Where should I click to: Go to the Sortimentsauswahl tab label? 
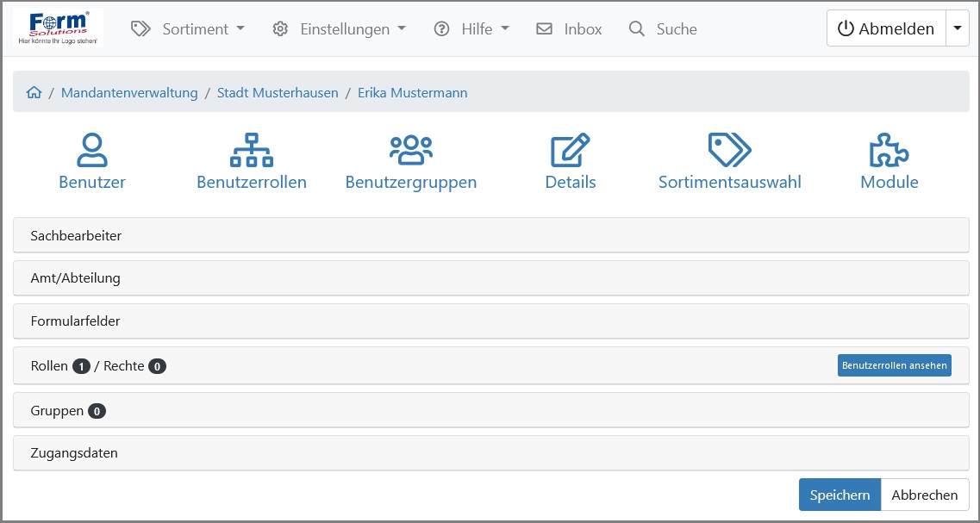point(730,183)
